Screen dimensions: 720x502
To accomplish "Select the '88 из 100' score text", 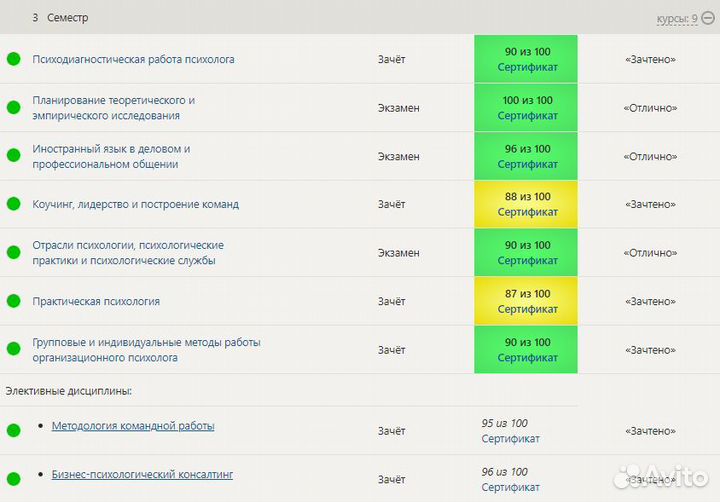I will tap(528, 197).
